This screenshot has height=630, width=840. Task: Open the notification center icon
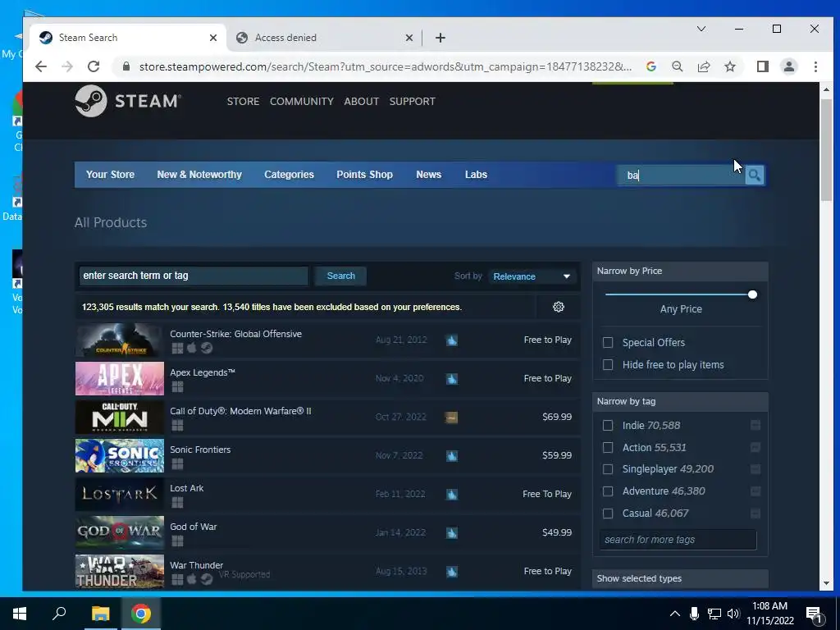tap(814, 614)
